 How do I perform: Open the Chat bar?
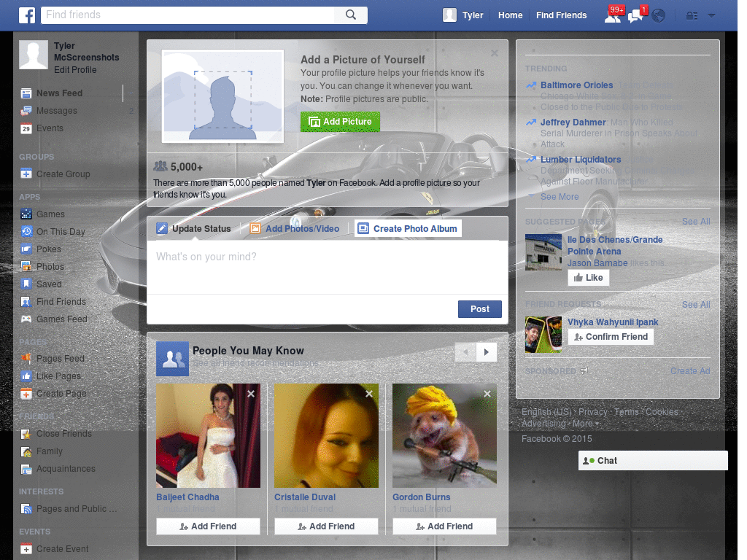(x=653, y=461)
